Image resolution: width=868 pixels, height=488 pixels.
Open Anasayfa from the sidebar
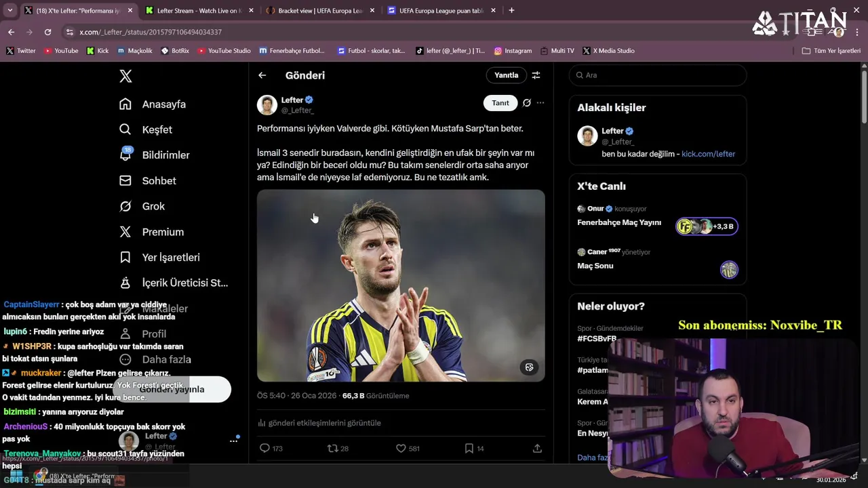pos(153,104)
